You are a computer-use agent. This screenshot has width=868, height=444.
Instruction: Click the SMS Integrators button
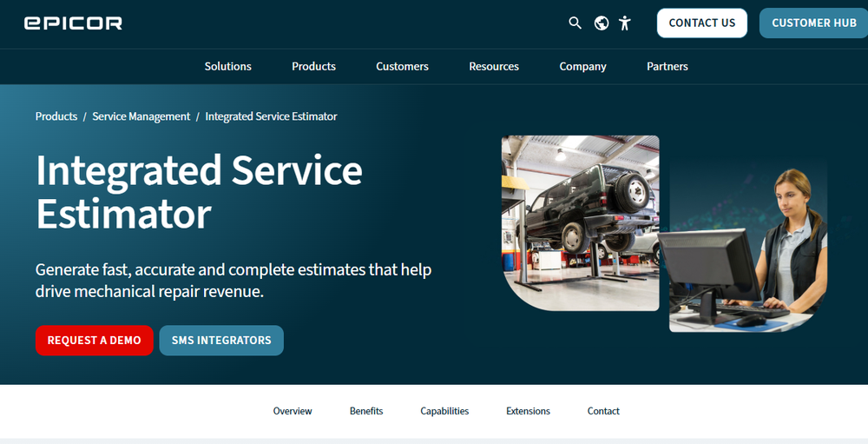point(221,341)
